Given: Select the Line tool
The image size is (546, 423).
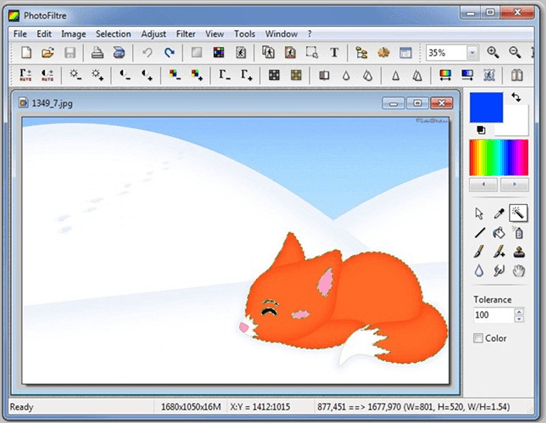Looking at the screenshot, I should click(480, 233).
